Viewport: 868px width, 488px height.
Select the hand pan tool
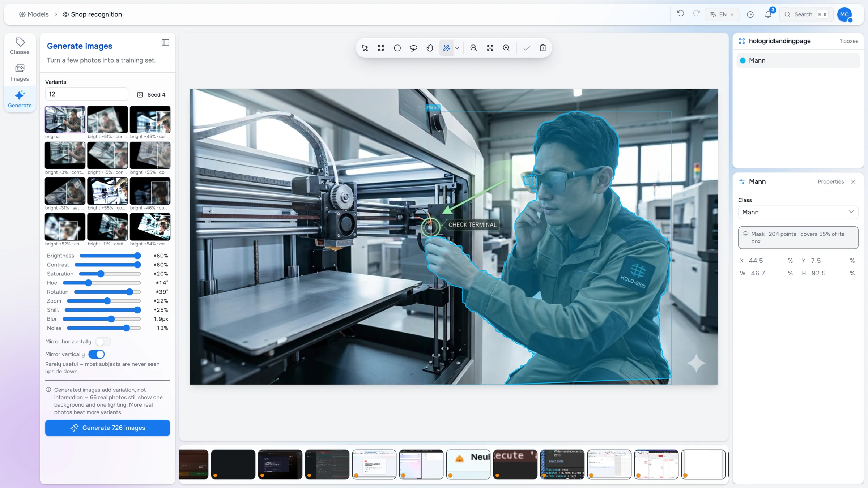(x=430, y=48)
